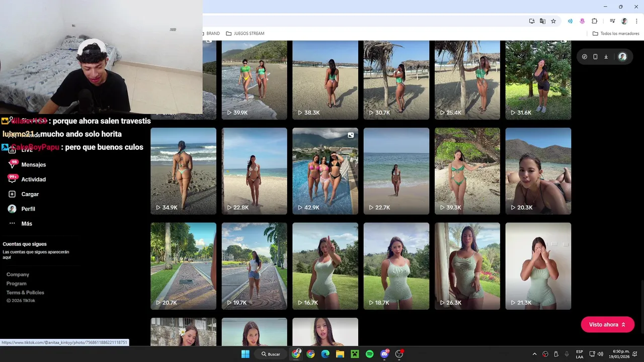Open the Chrome three-dot menu
The height and width of the screenshot is (362, 644).
click(637, 21)
